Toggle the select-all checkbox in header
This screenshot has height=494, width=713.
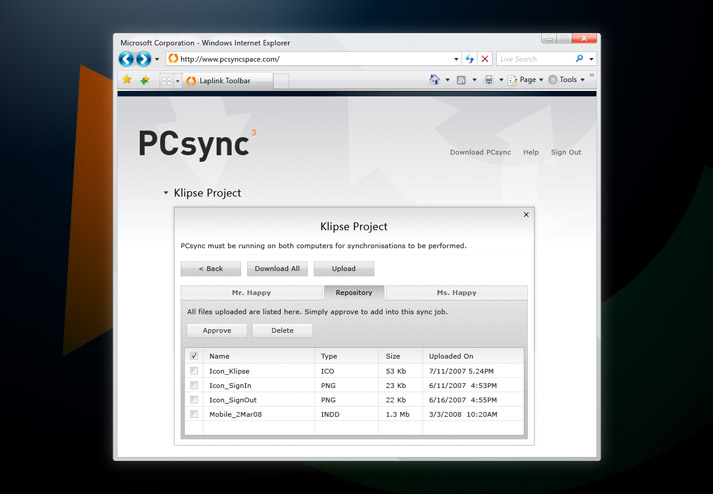tap(194, 356)
